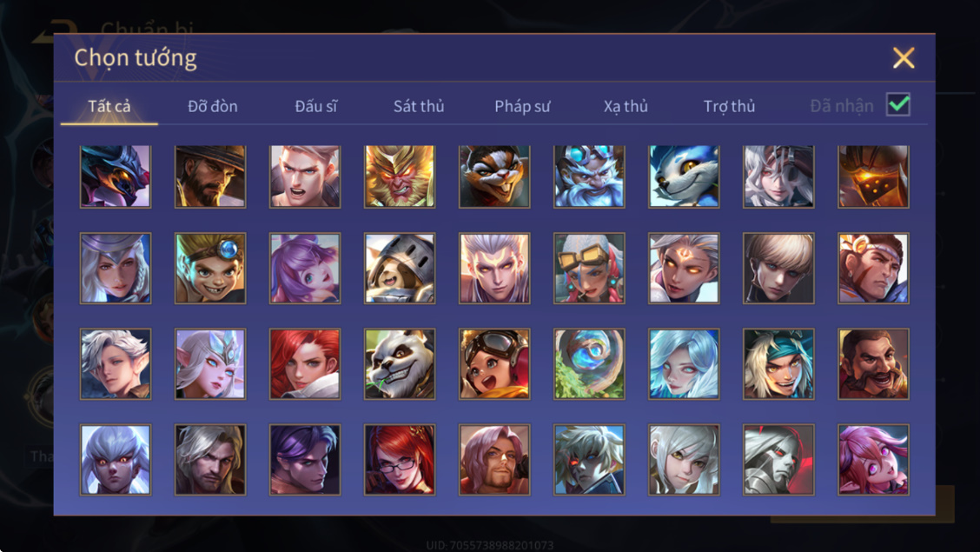This screenshot has width=980, height=552.
Task: Open the Đấu sĩ tab
Action: 315,106
